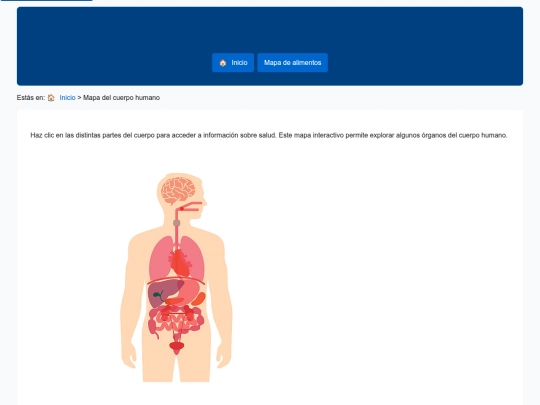The height and width of the screenshot is (405, 540).
Task: Click the house icon in Inicio button
Action: point(223,63)
